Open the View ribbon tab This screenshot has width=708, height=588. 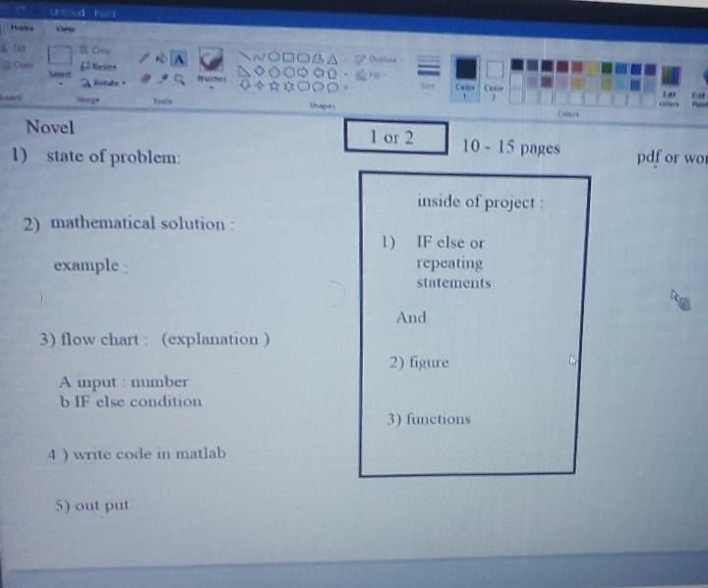(66, 29)
